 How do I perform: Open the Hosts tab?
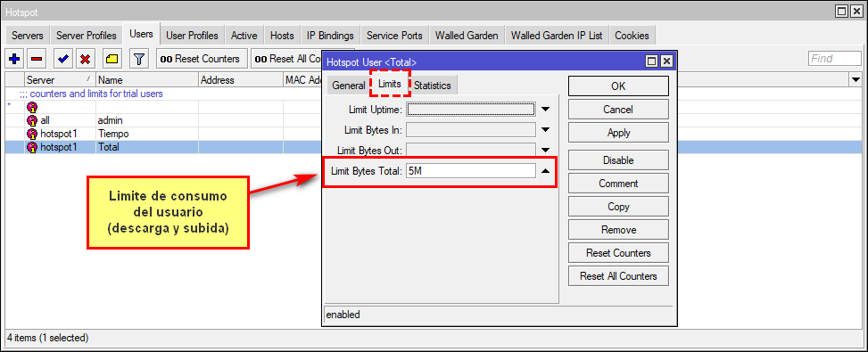[x=282, y=36]
